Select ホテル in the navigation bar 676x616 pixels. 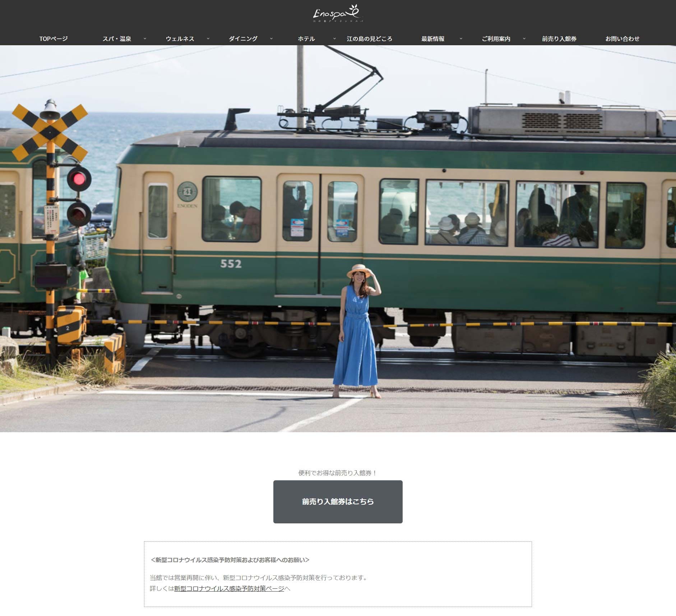(x=306, y=39)
